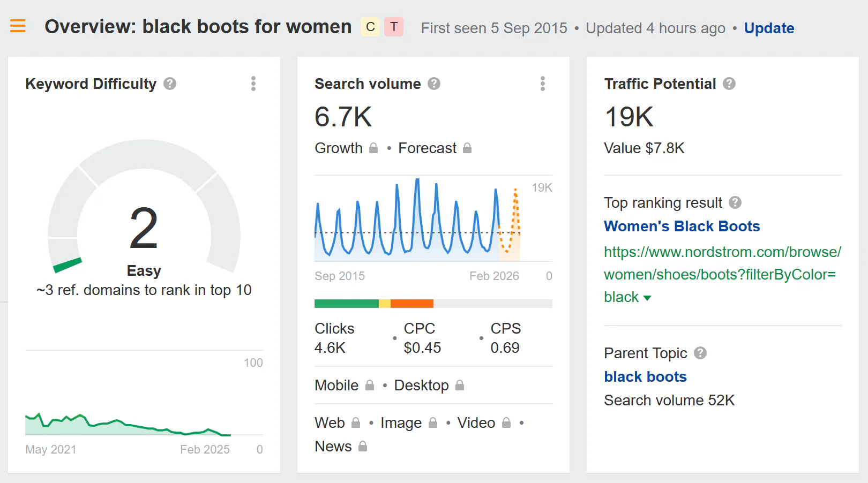
Task: Open Search volume help question icon
Action: [x=434, y=84]
